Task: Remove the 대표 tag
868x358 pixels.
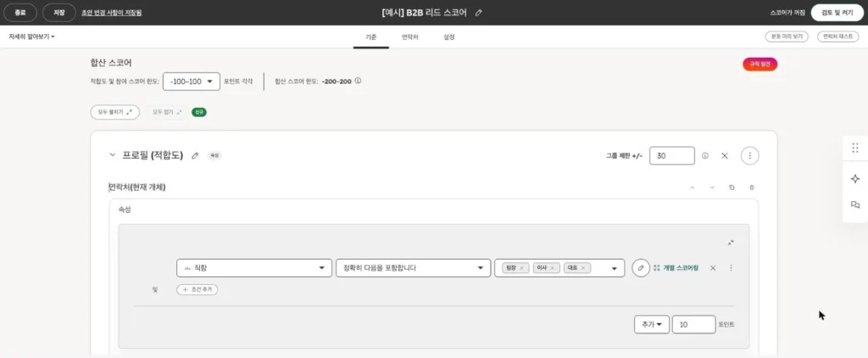Action: pyautogui.click(x=583, y=268)
